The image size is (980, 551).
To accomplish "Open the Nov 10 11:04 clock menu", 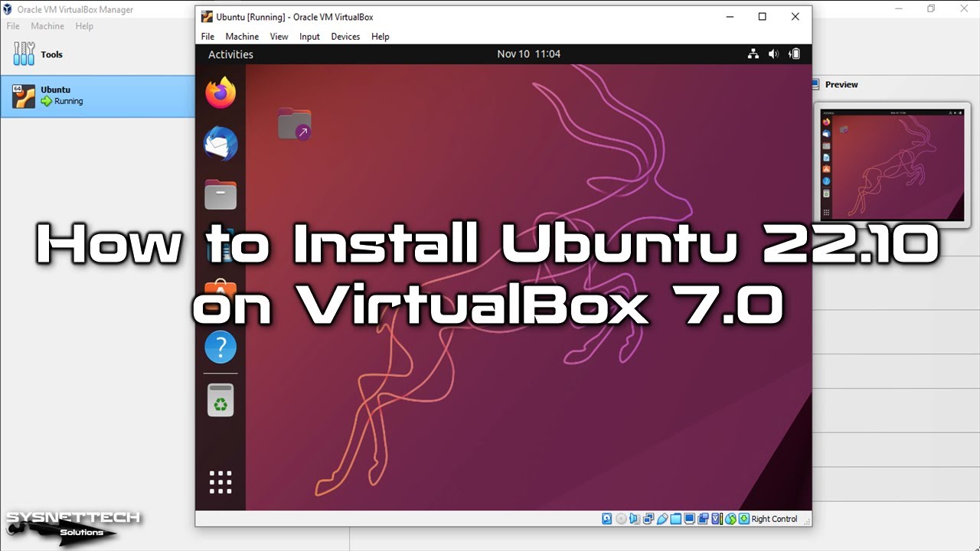I will [x=528, y=54].
